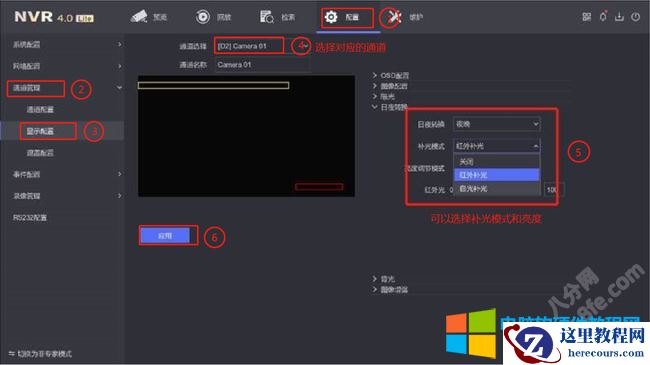Open the playback circular play icon

[x=203, y=17]
